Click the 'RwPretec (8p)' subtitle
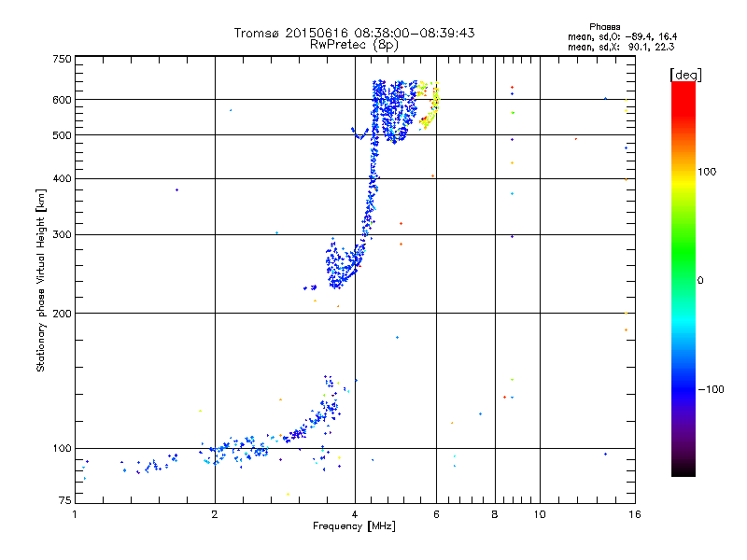 354,45
